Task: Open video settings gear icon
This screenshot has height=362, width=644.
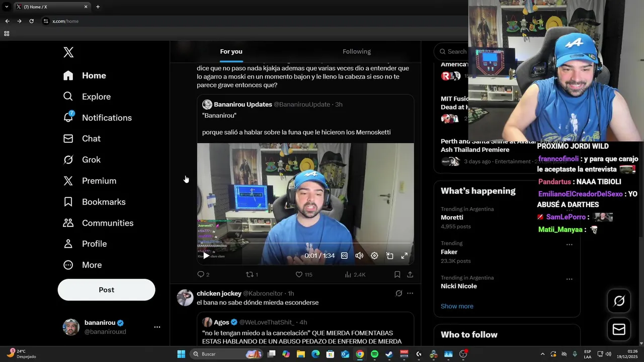Action: [x=374, y=255]
